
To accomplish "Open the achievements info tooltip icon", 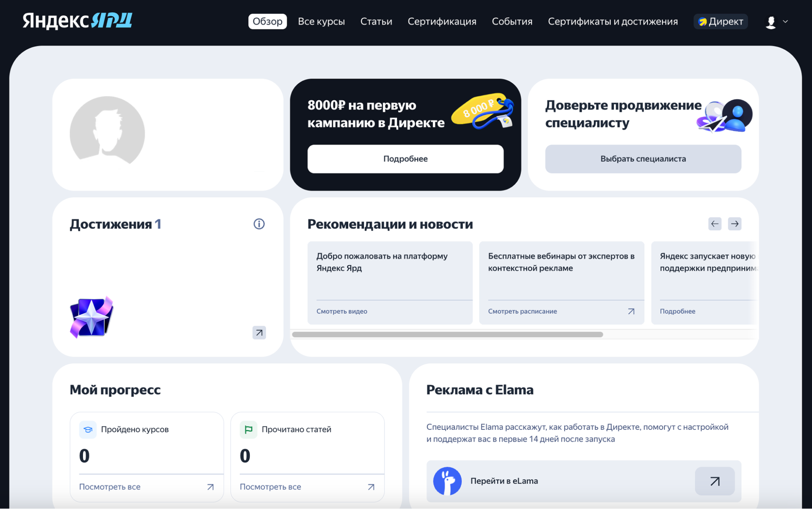I will 259,224.
